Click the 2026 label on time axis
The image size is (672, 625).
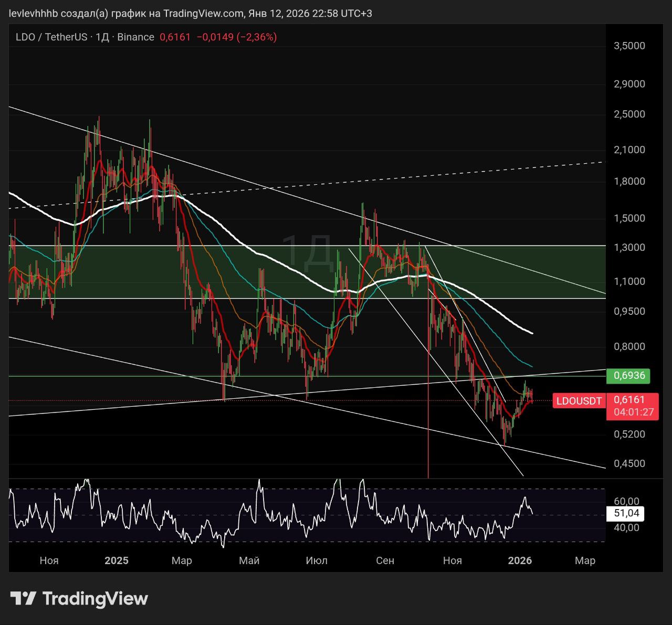520,560
